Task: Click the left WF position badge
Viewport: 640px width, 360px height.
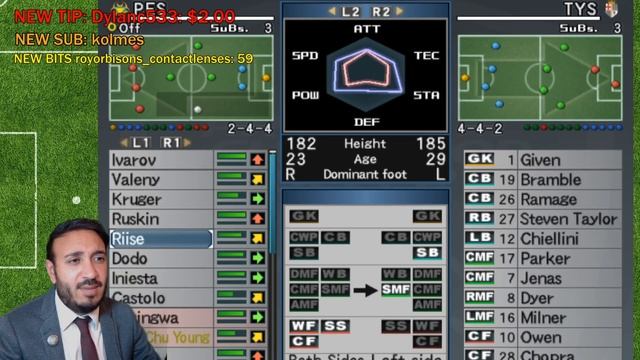Action: tap(304, 326)
